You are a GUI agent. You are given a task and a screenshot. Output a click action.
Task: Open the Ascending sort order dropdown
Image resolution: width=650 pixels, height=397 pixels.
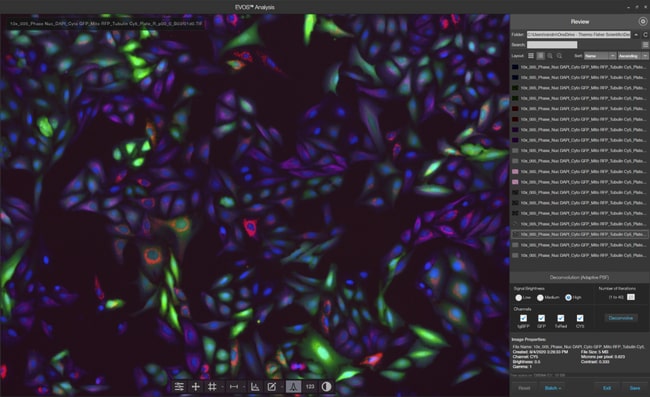tap(633, 56)
